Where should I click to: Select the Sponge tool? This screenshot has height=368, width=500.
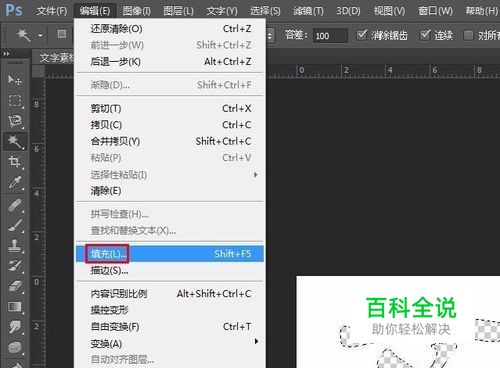coord(15,347)
